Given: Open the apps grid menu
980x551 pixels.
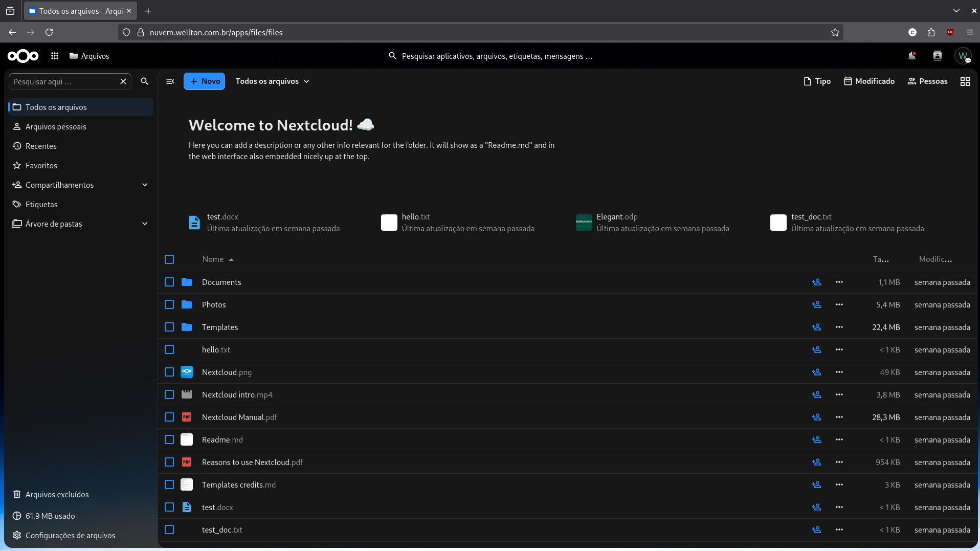Looking at the screenshot, I should [x=55, y=56].
